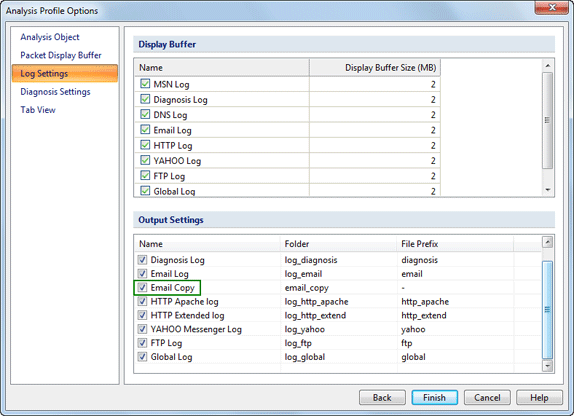Click the log_http_apache folder cell
This screenshot has height=416, width=574.
click(x=316, y=302)
